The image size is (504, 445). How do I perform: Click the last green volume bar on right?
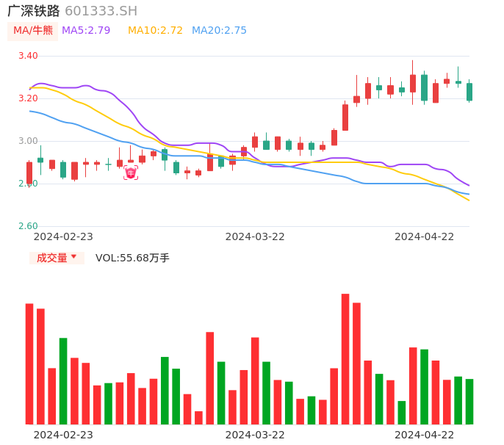(x=469, y=401)
